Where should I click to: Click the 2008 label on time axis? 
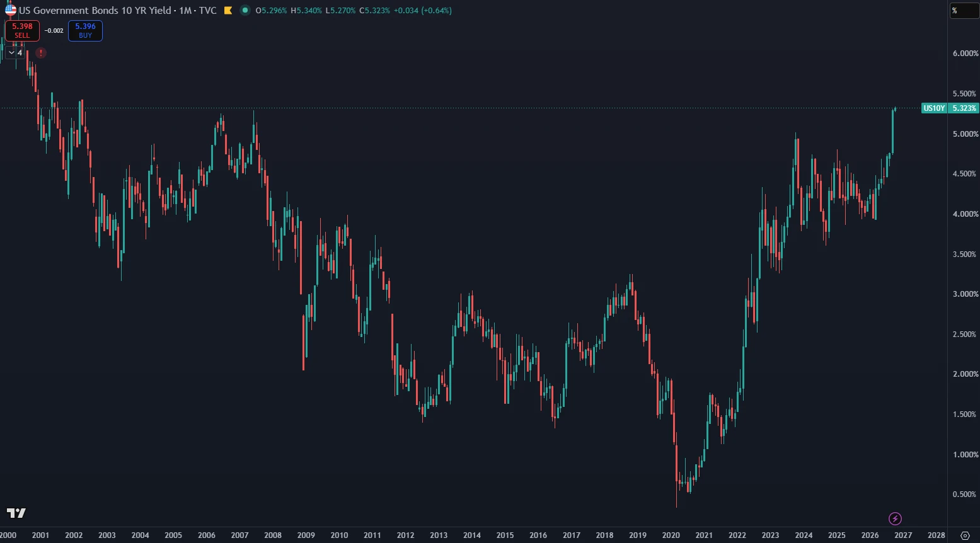pos(273,535)
